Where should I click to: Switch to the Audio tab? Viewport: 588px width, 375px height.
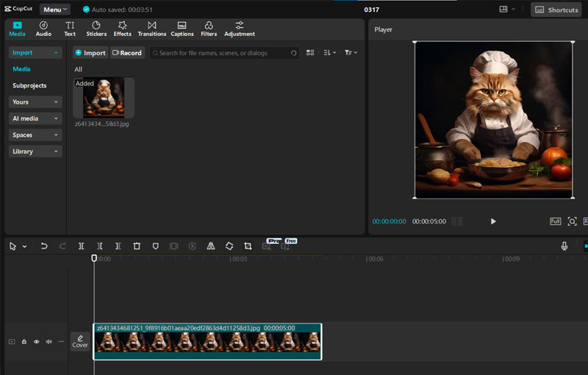click(x=44, y=29)
